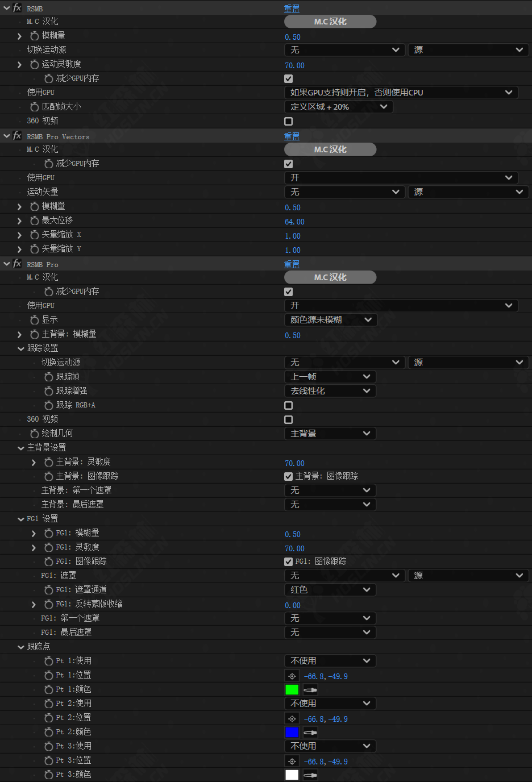Click stopwatch for FG1: 反转蒙版收缩
532x782 pixels.
[49, 604]
